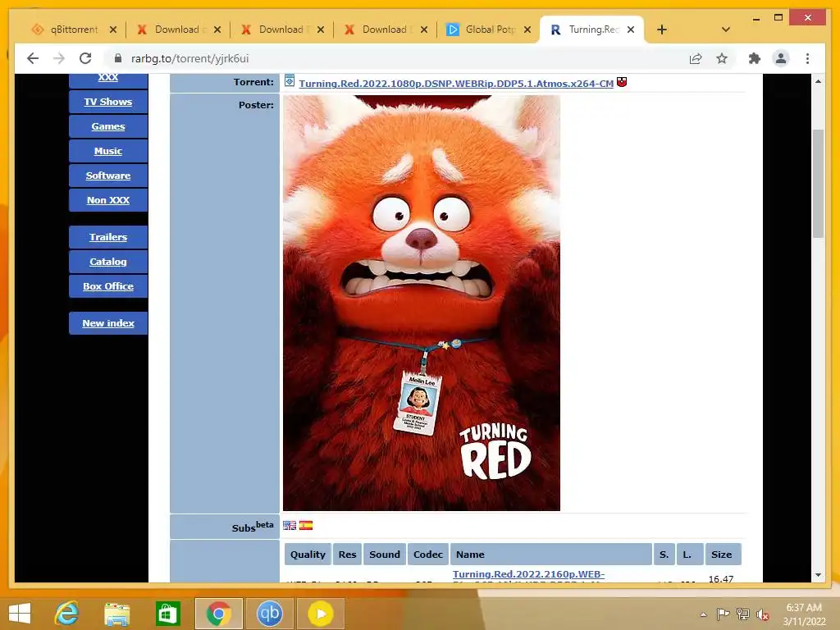This screenshot has height=630, width=840.
Task: Open the Windows Start button
Action: [20, 614]
